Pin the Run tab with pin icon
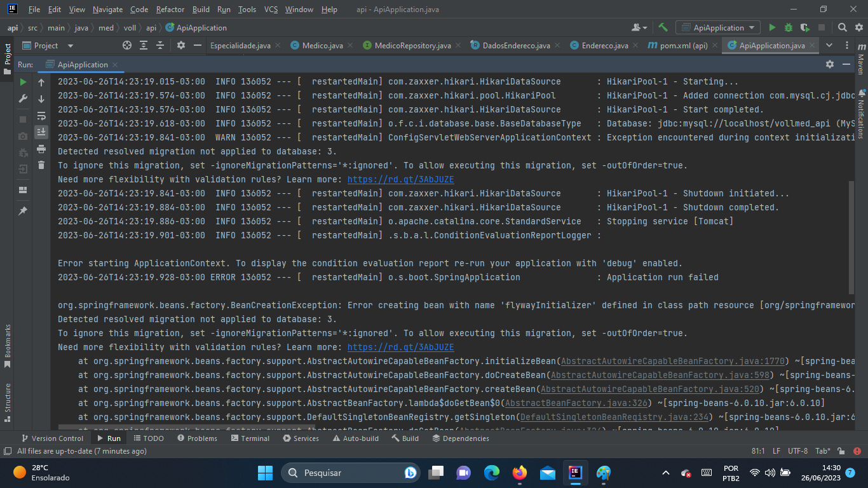Viewport: 868px width, 488px height. tap(23, 211)
